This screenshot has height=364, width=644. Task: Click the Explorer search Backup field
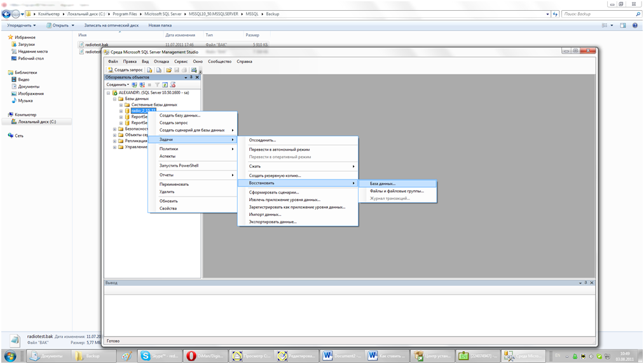point(601,14)
